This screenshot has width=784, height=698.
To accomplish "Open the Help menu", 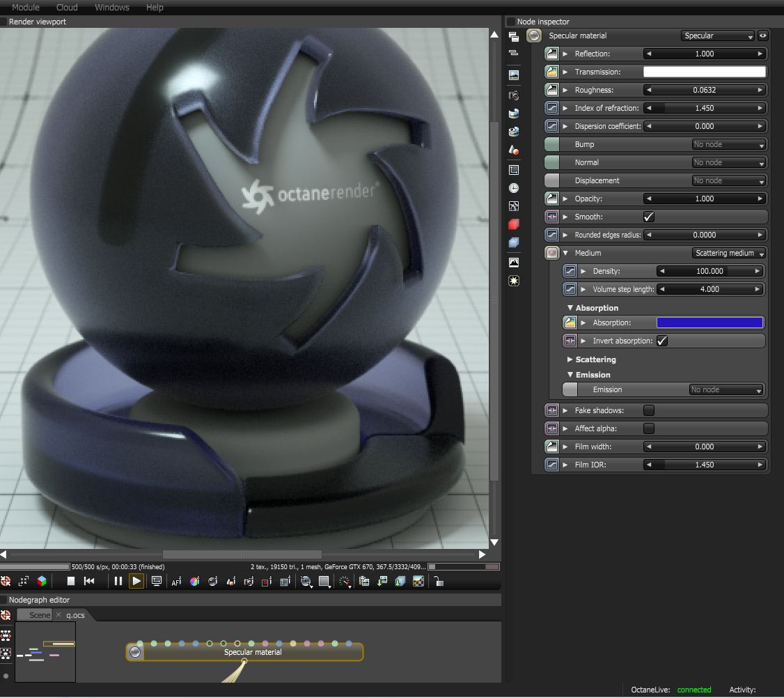I will pos(155,8).
